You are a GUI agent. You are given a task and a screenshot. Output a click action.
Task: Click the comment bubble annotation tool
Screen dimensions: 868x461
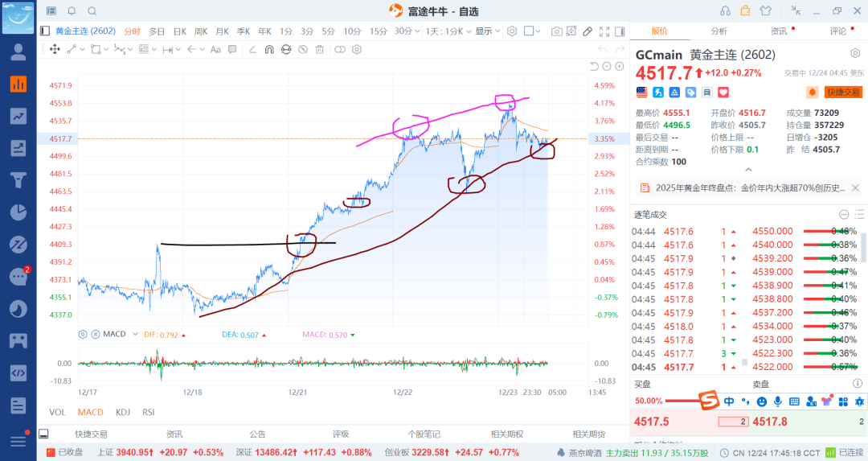232,49
